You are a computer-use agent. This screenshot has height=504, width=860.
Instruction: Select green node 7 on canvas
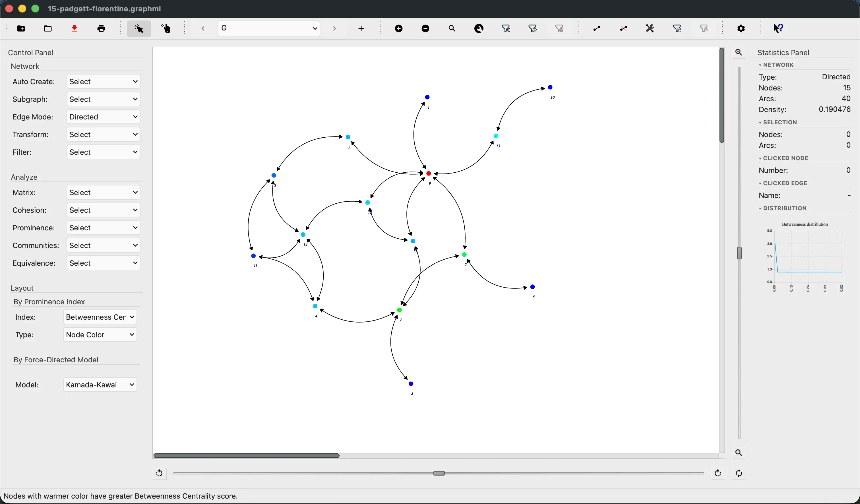(x=399, y=310)
